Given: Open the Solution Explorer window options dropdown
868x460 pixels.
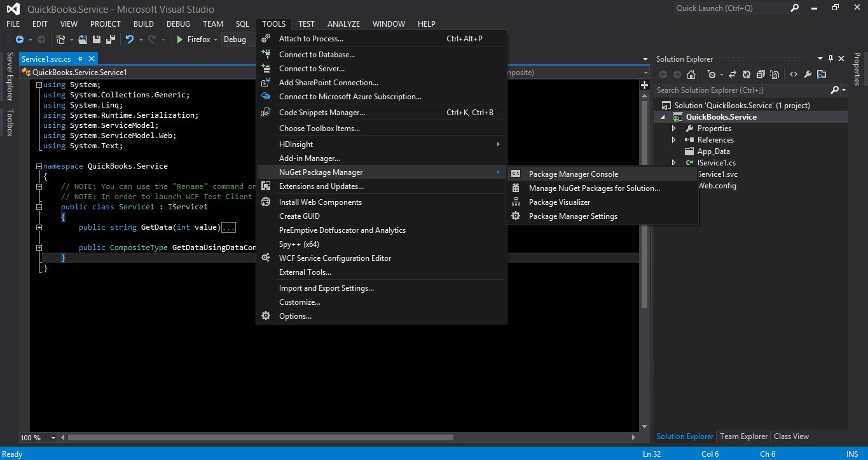Looking at the screenshot, I should tap(820, 59).
